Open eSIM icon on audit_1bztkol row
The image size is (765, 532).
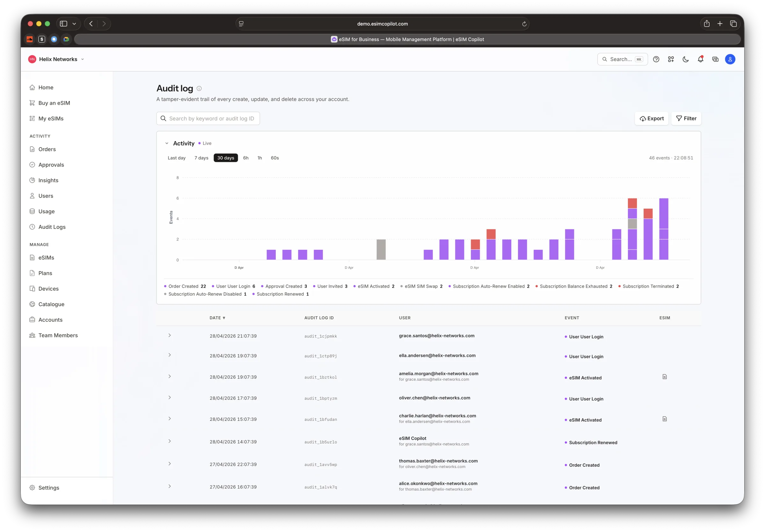click(664, 377)
